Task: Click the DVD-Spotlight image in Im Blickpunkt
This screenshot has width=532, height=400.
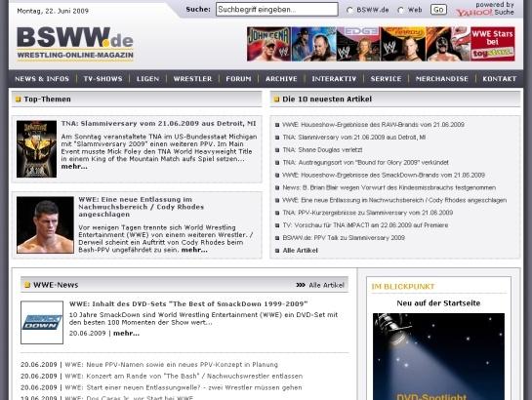Action: [x=438, y=357]
